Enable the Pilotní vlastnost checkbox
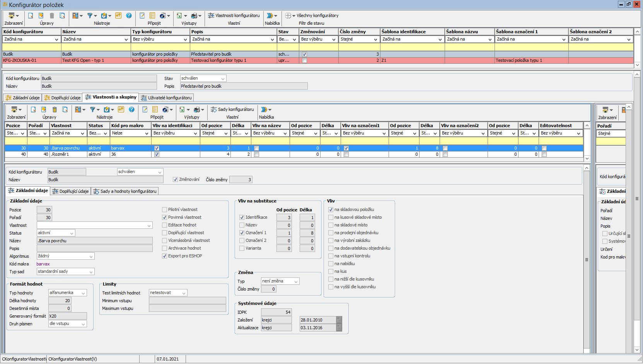Screen dimensions: 643x364 coord(164,209)
